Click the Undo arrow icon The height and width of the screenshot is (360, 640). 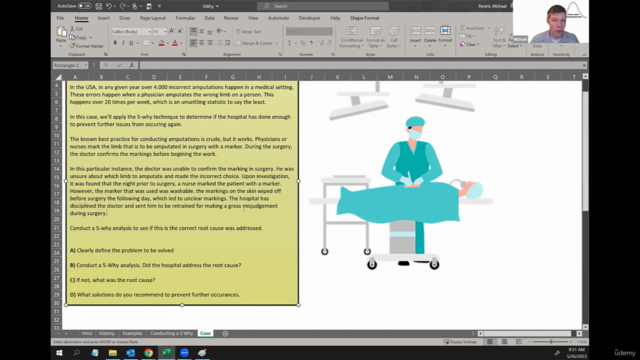pyautogui.click(x=109, y=6)
